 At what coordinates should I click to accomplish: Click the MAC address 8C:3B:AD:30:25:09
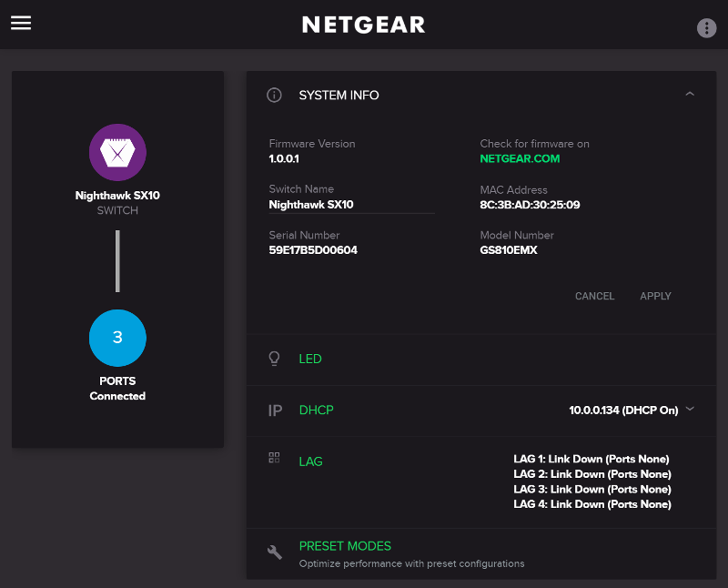click(530, 205)
